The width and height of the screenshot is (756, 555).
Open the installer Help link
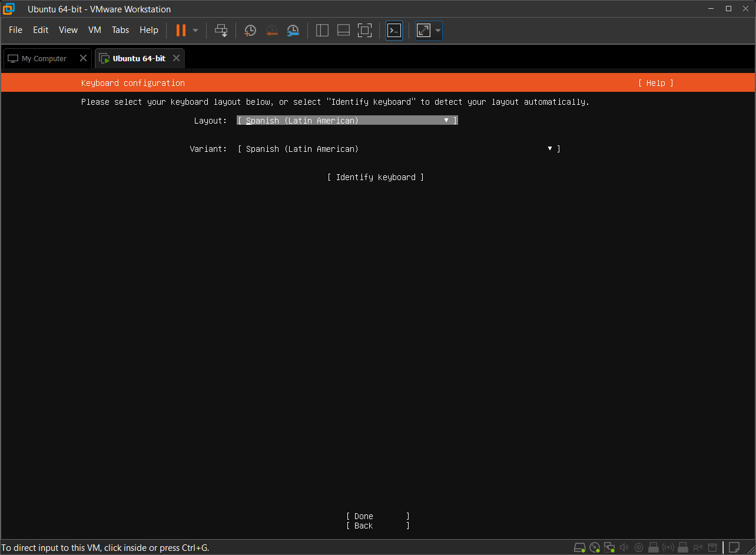[x=655, y=83]
